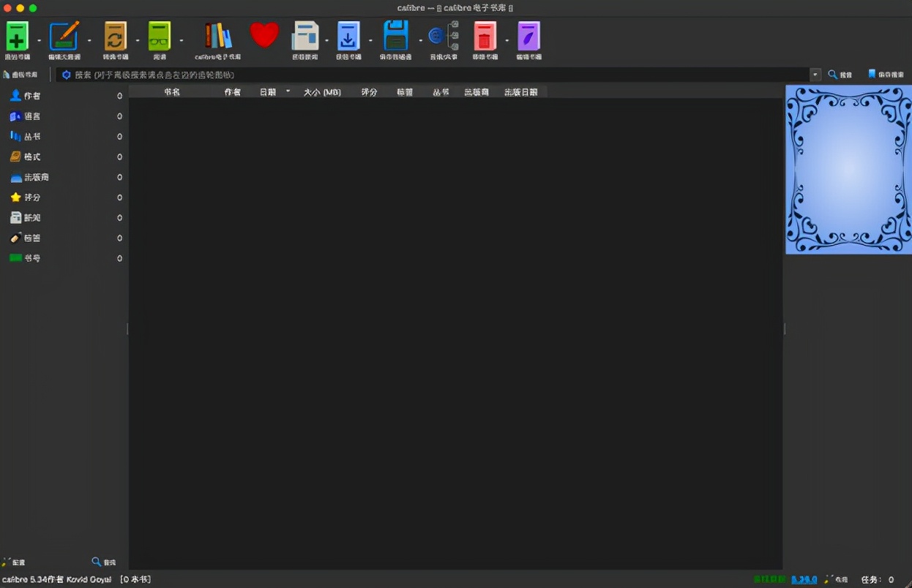Open dropdown arrow beside Save to disk
This screenshot has height=588, width=912.
click(420, 41)
